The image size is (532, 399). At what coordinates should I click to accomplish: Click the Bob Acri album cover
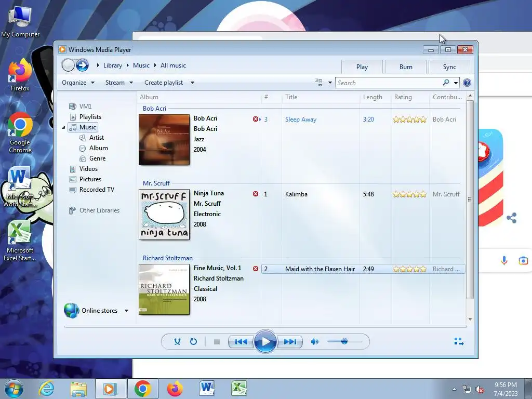point(164,140)
